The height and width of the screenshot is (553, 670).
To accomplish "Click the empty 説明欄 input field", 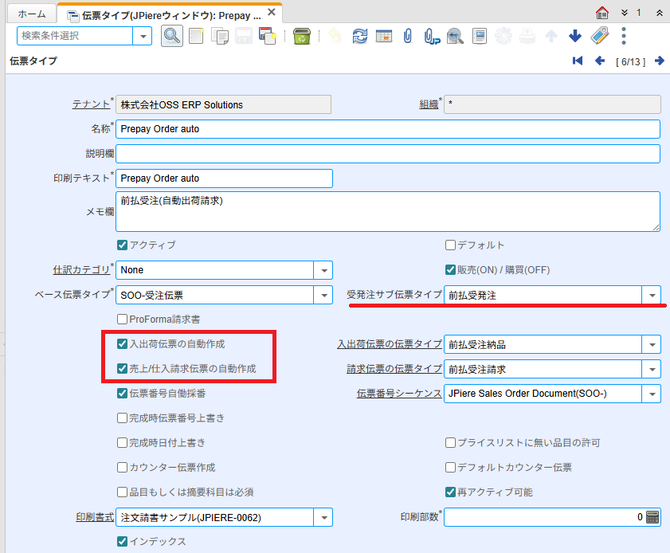I will pyautogui.click(x=388, y=154).
